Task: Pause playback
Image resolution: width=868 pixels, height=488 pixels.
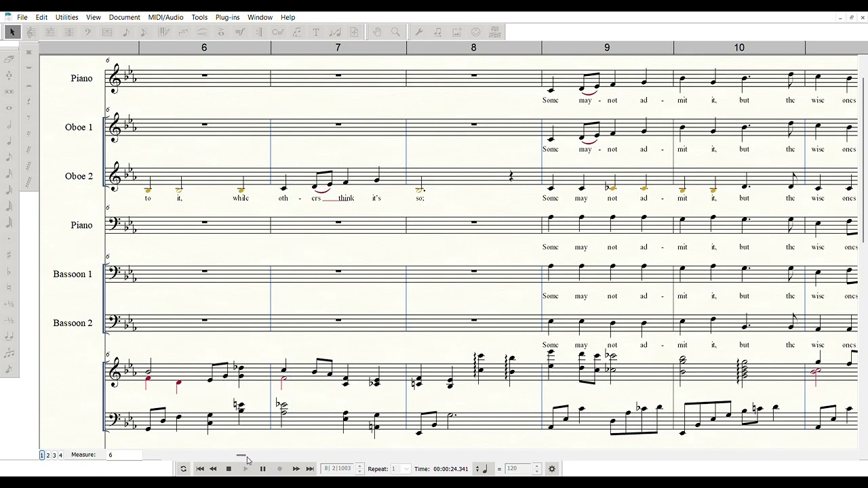Action: click(x=262, y=468)
